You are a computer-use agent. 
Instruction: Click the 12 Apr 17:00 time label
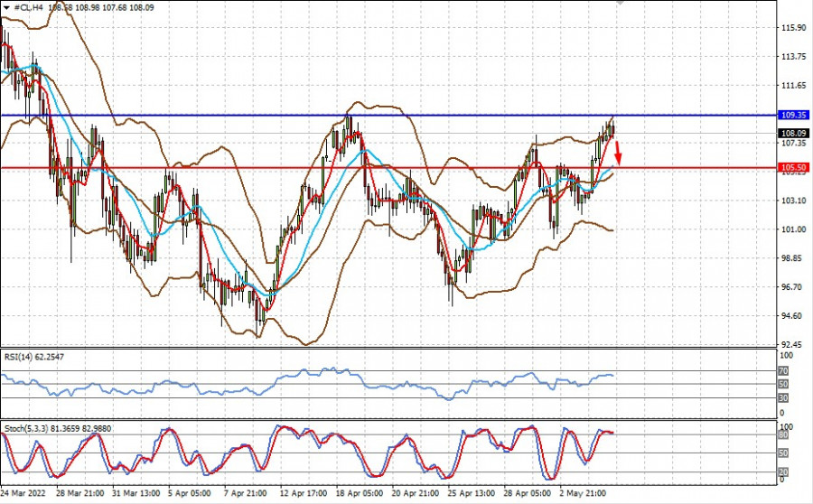(x=302, y=494)
